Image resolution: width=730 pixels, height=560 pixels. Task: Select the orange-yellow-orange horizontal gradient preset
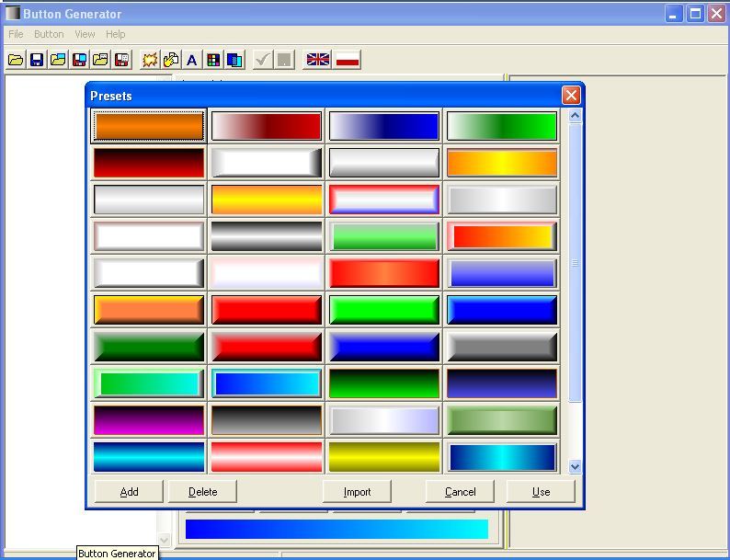[501, 163]
